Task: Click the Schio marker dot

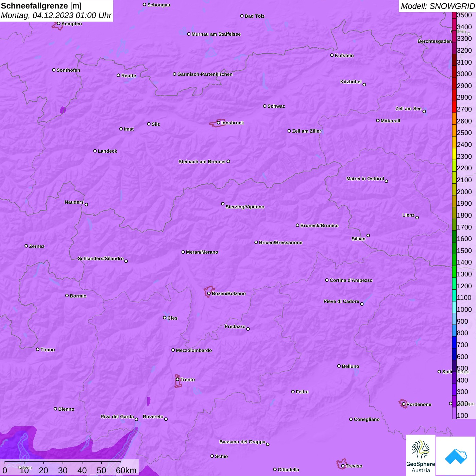Action: (212, 456)
